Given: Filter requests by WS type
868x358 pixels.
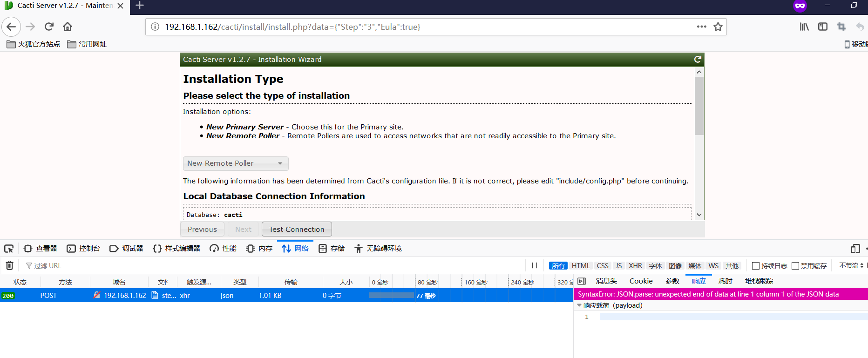Looking at the screenshot, I should [x=713, y=265].
